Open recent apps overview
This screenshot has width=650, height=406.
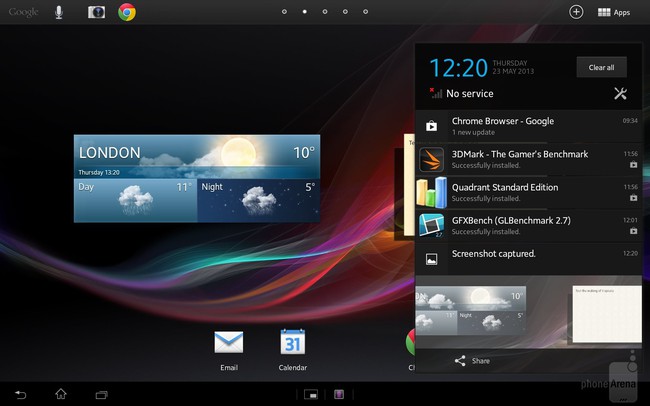pos(102,394)
